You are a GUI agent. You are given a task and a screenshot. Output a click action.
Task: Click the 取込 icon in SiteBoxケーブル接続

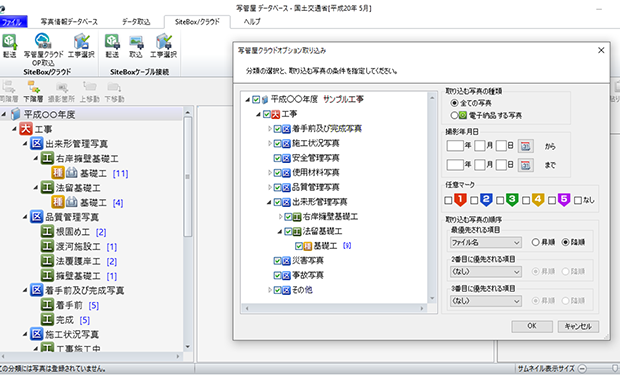[x=136, y=43]
